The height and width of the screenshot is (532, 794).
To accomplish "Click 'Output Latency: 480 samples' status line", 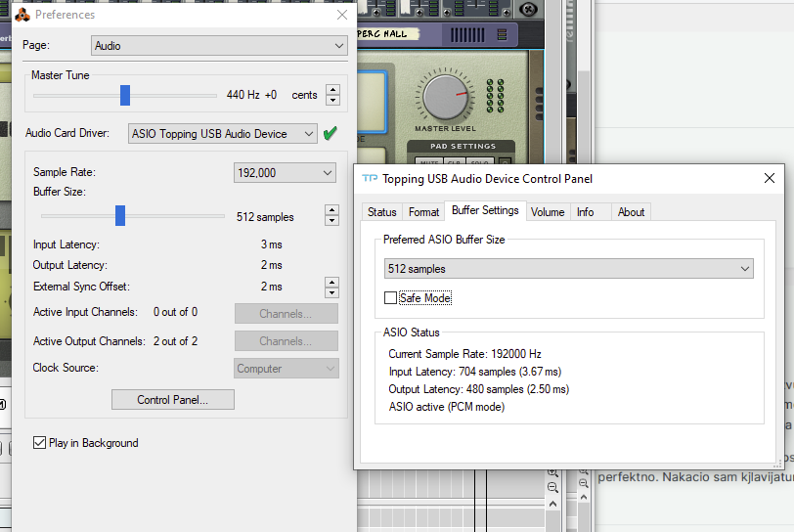I will pyautogui.click(x=479, y=389).
